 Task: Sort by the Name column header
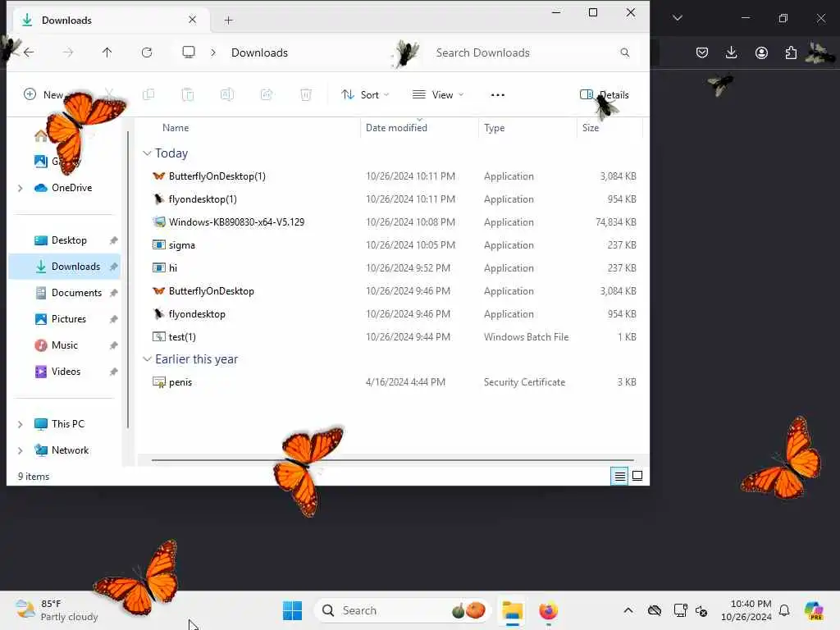[x=176, y=127]
